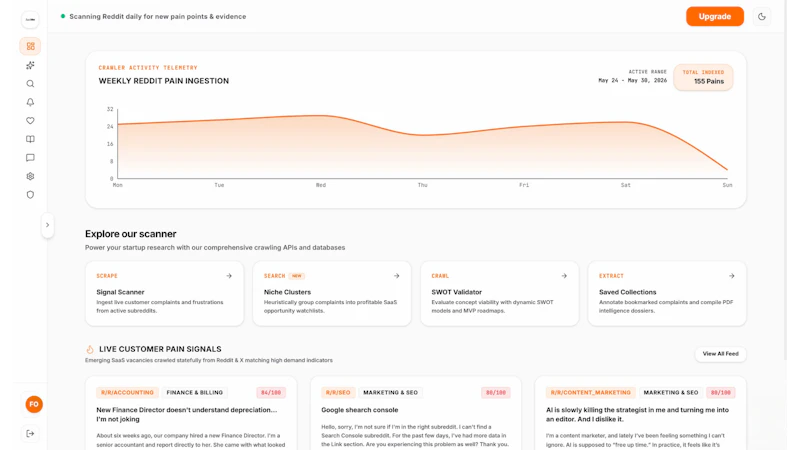Viewport: 800px width, 450px height.
Task: Open 'AI is slowly killing the strategist' post
Action: [x=637, y=414]
